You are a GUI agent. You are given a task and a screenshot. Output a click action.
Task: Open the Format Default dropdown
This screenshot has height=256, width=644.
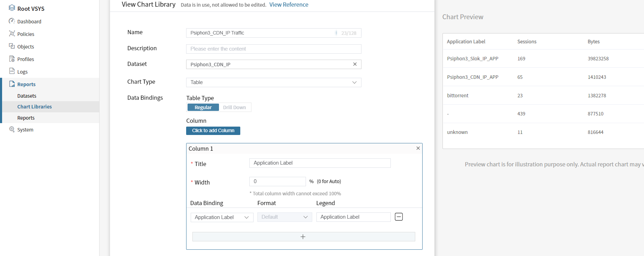pyautogui.click(x=284, y=217)
